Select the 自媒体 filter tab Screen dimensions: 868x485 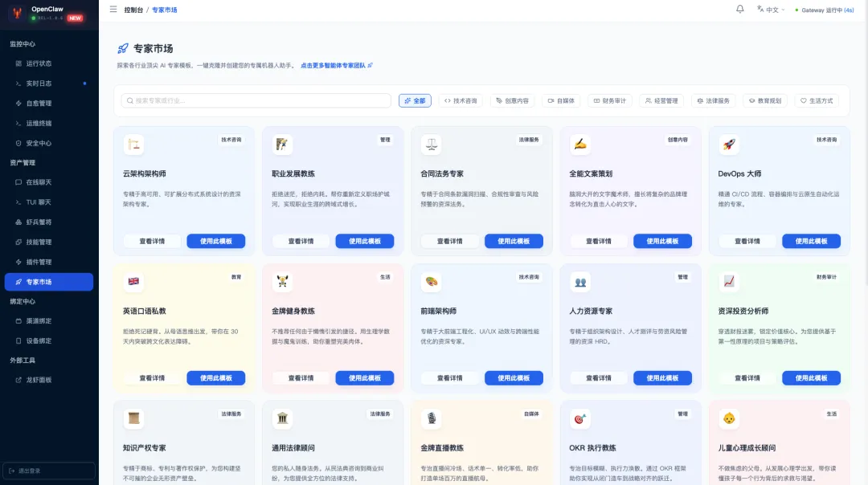[561, 100]
